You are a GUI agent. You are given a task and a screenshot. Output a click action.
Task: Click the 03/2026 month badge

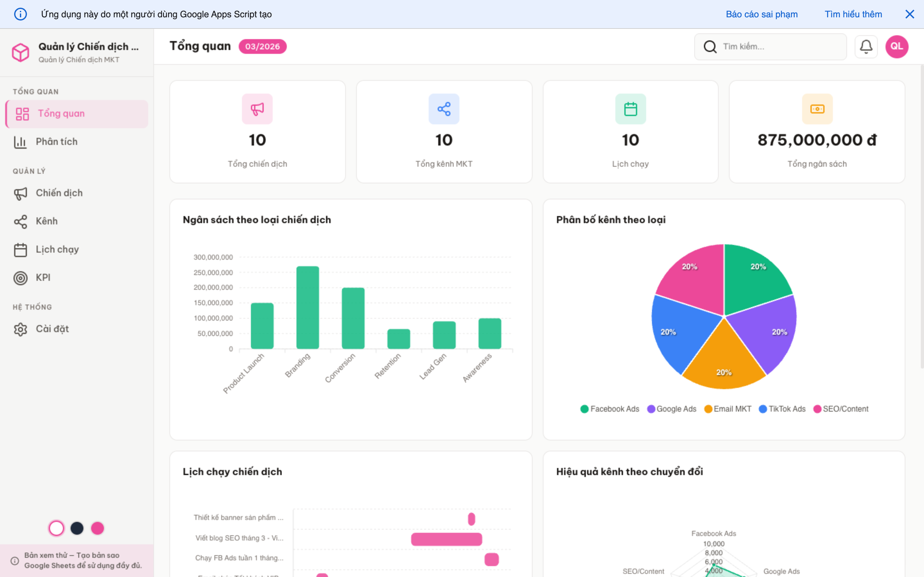click(262, 46)
